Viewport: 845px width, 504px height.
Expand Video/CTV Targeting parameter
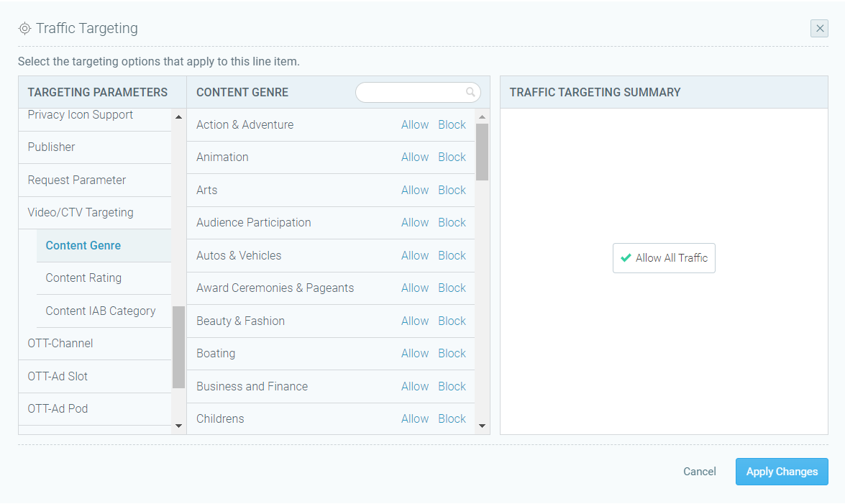click(95, 212)
